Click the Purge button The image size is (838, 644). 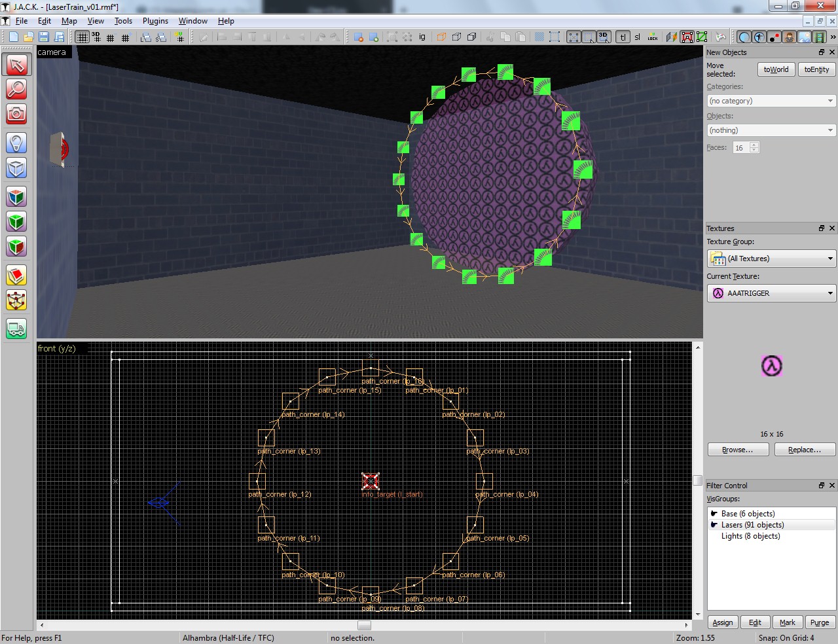point(820,622)
